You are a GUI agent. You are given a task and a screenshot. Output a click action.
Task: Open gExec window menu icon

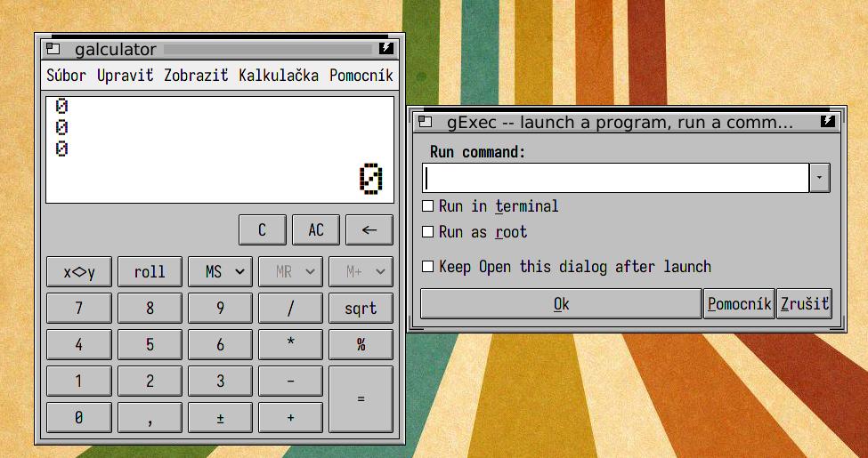[425, 122]
